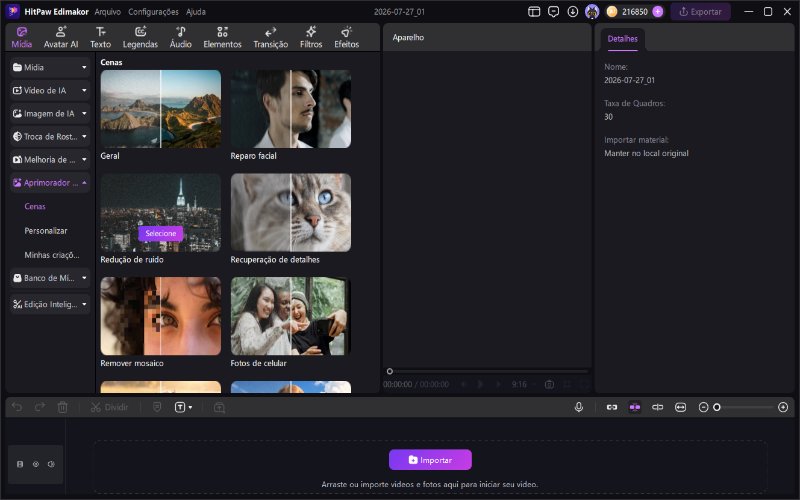Open the Avatar AI tool
The image size is (800, 500).
point(61,37)
